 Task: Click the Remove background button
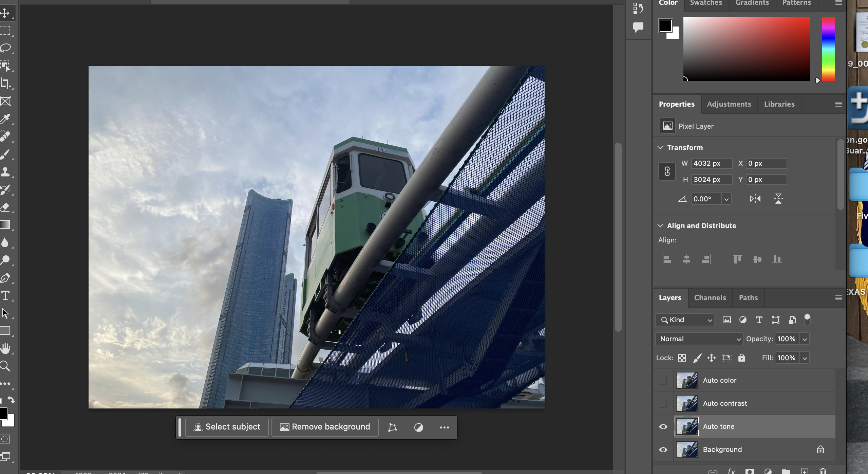click(325, 427)
